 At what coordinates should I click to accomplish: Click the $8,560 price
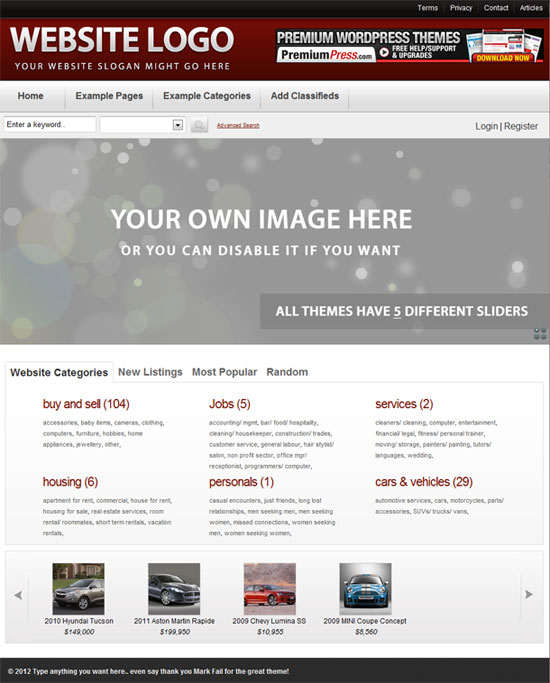pyautogui.click(x=366, y=632)
